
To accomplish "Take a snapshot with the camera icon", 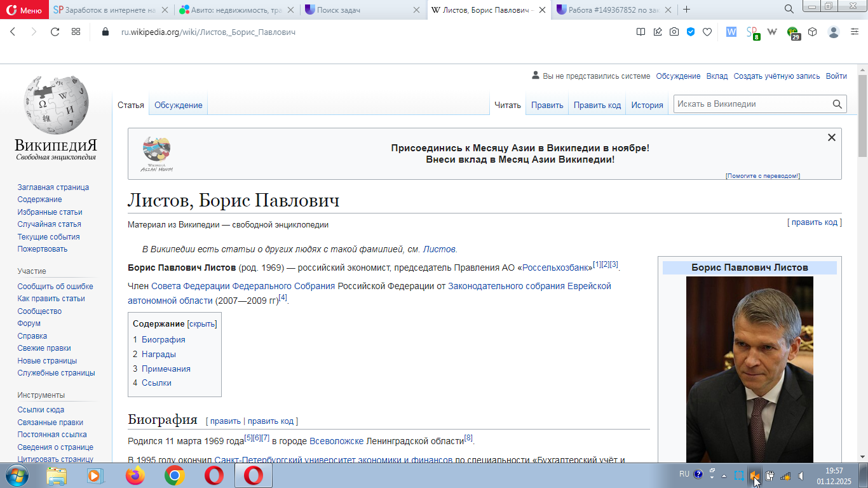I will 674,32.
